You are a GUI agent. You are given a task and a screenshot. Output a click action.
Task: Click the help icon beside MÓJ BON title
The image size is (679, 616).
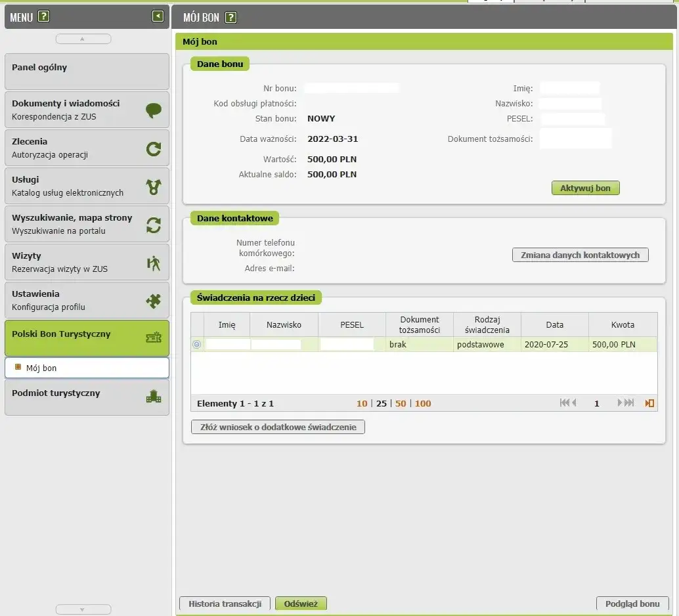[x=230, y=18]
